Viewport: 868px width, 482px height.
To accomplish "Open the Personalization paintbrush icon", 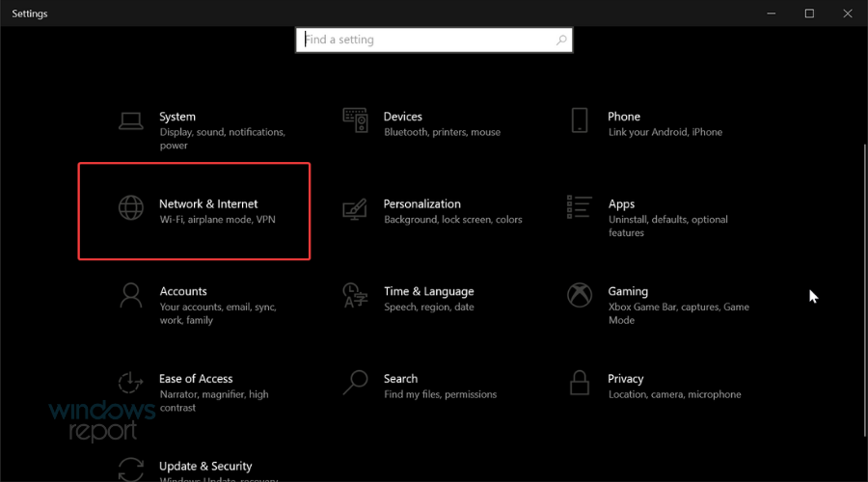I will pyautogui.click(x=355, y=208).
